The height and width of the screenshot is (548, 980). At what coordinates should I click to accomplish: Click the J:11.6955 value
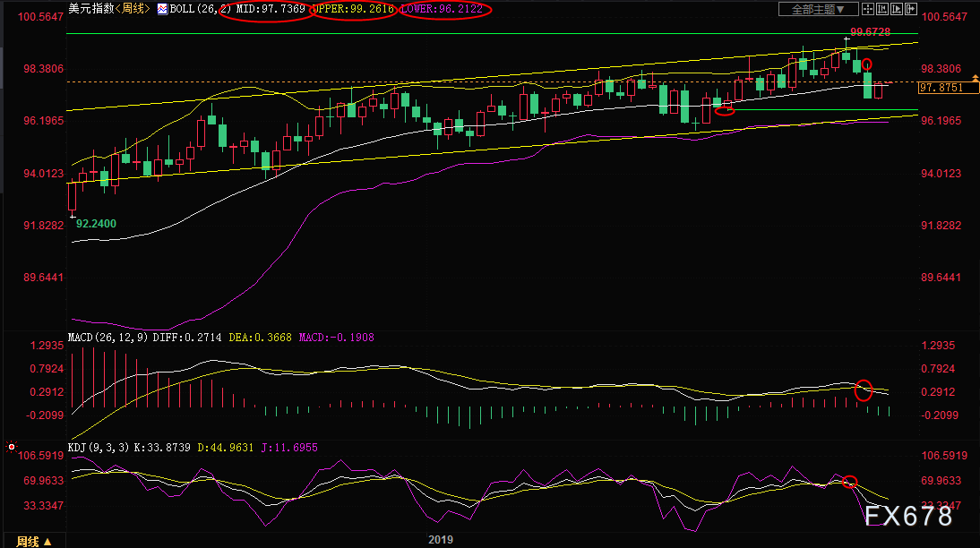pyautogui.click(x=289, y=448)
